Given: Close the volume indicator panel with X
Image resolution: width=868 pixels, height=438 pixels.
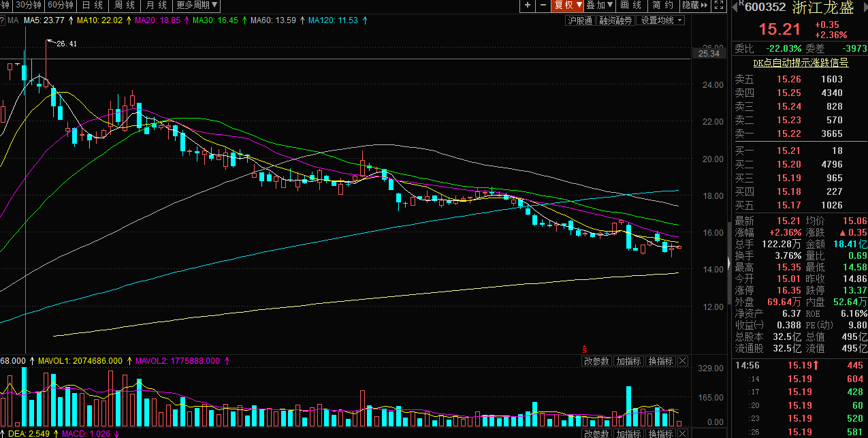Looking at the screenshot, I should pos(683,361).
